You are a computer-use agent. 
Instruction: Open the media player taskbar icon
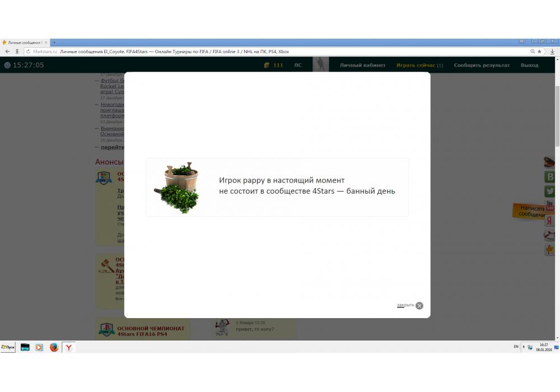(39, 347)
